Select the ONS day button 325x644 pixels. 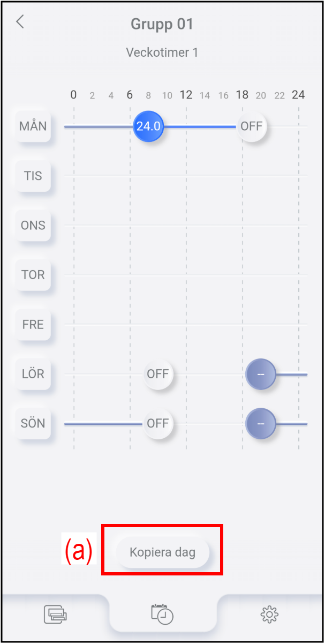point(33,226)
